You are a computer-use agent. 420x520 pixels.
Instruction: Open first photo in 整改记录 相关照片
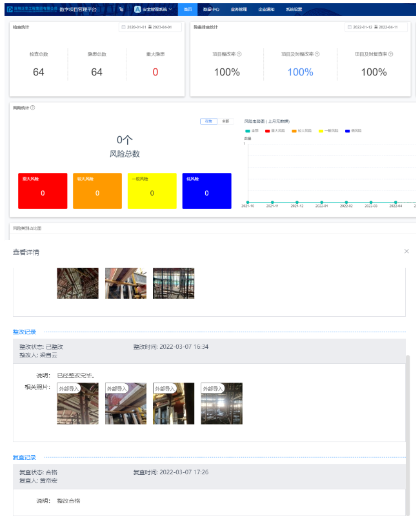77,404
